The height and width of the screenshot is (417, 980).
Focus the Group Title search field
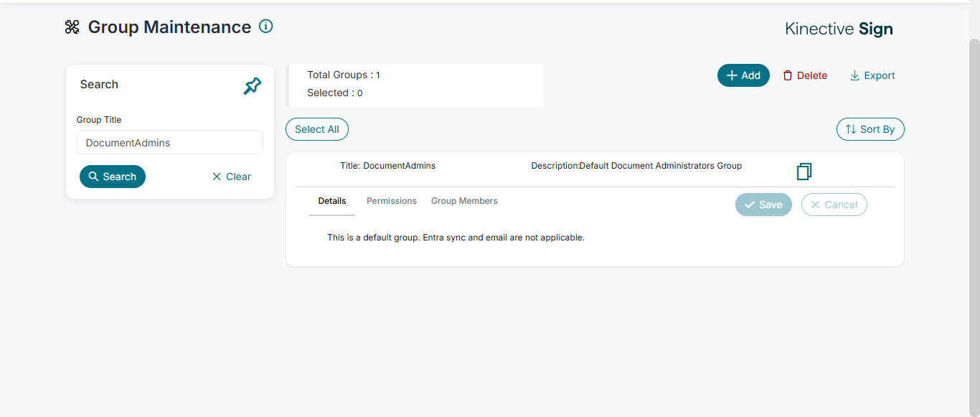click(170, 142)
